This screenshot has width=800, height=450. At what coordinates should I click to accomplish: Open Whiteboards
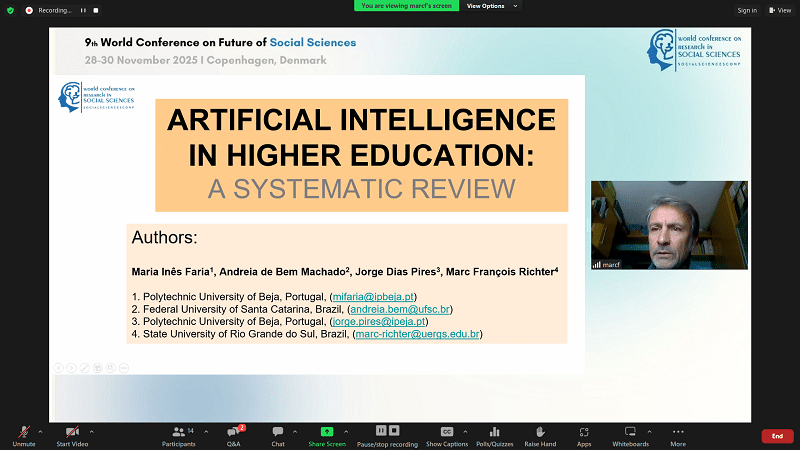[630, 436]
